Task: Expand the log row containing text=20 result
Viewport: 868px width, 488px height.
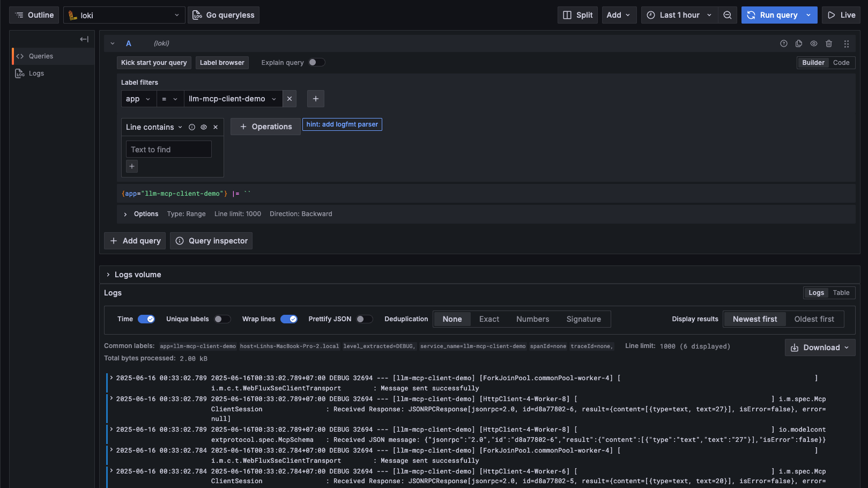Action: 112,471
